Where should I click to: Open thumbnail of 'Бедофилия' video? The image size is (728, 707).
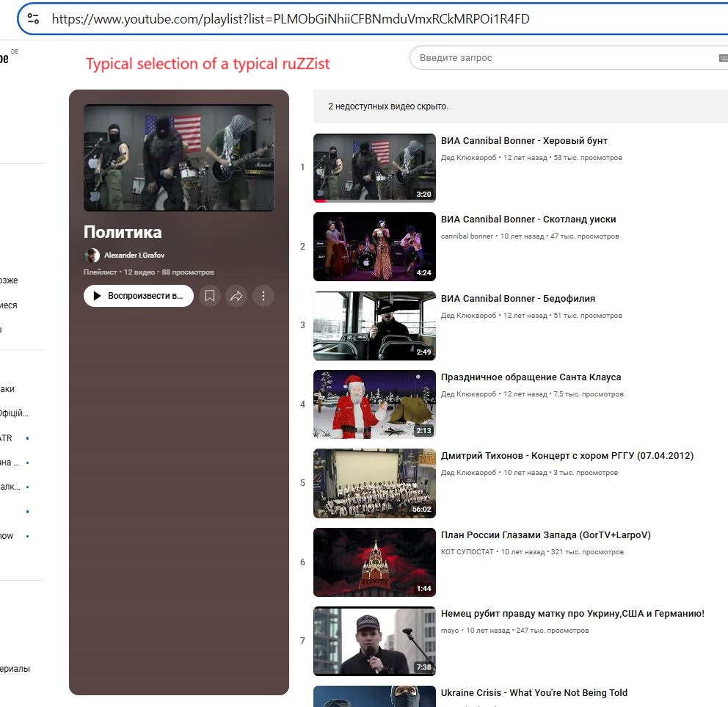(374, 326)
